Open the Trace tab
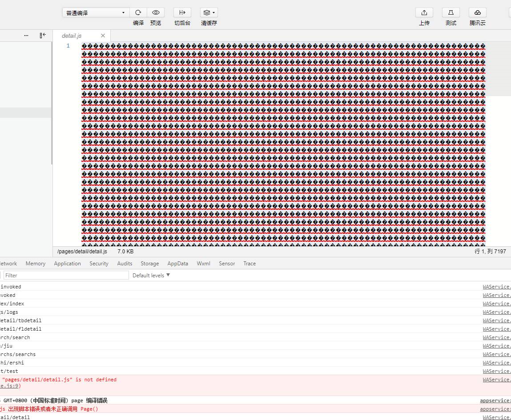Screen dimensions: 511x420 249,264
